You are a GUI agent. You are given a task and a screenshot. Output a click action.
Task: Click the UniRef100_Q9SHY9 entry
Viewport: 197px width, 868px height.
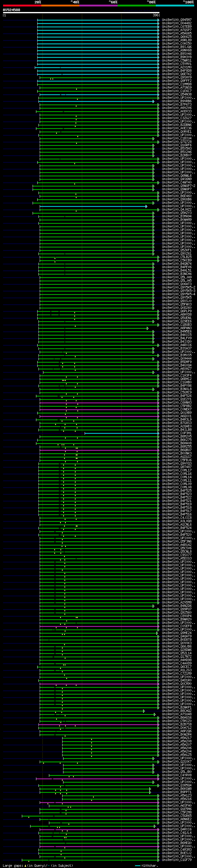tap(177, 78)
